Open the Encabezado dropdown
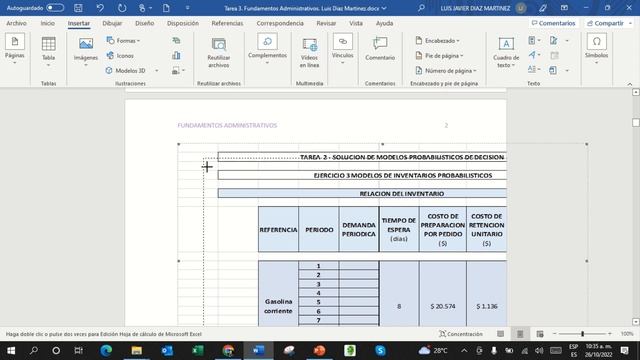 (x=437, y=40)
